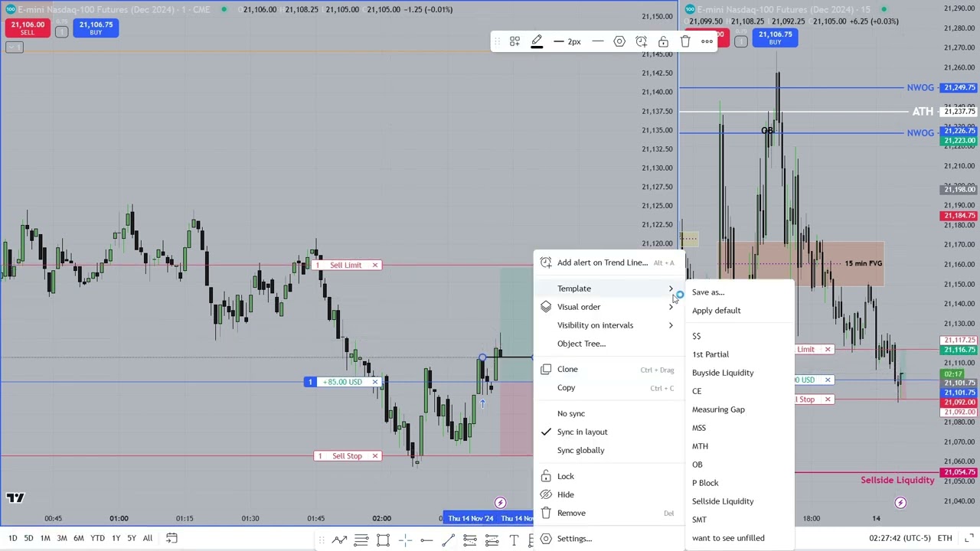980x551 pixels.
Task: Expand the Visual order submenu
Action: coord(609,307)
